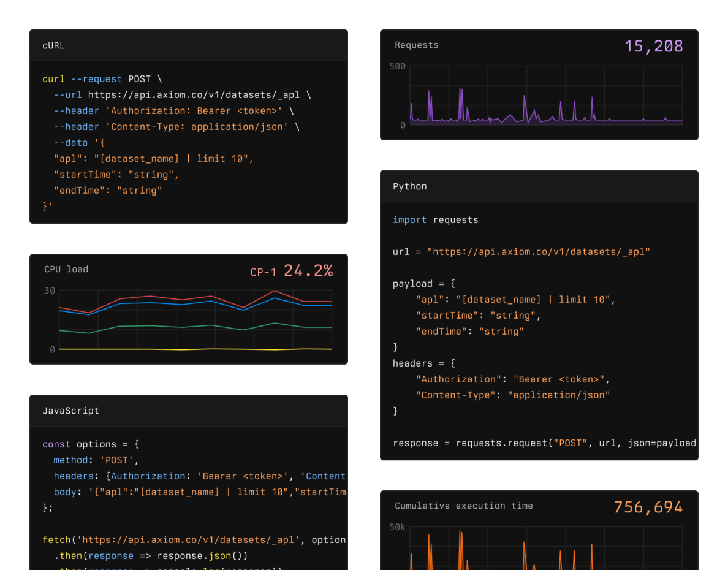Click the Cumulative execution time value 756,694
728x570 pixels.
(x=648, y=507)
